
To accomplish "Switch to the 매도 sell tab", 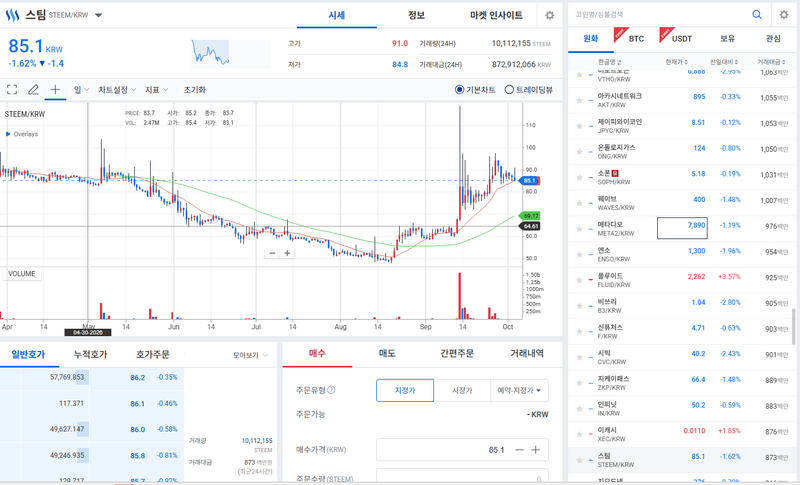I will click(x=387, y=353).
